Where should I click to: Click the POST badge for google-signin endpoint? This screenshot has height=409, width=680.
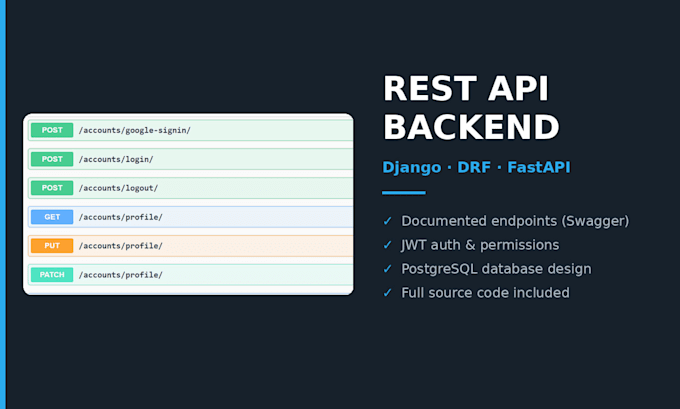52,130
